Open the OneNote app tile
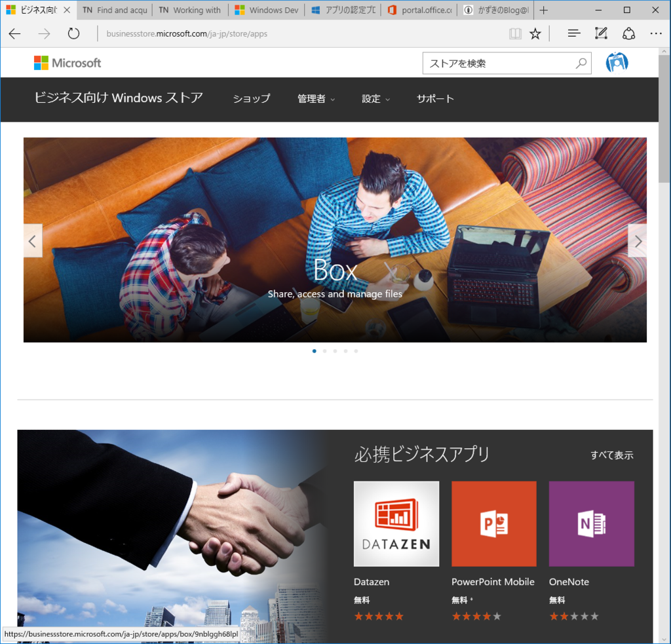The width and height of the screenshot is (671, 644). [x=592, y=523]
